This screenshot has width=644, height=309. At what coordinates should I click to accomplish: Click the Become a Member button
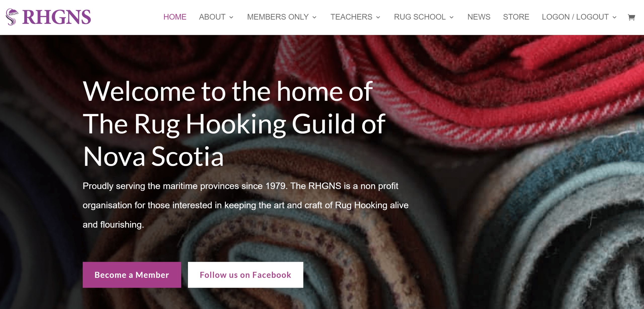pyautogui.click(x=132, y=275)
